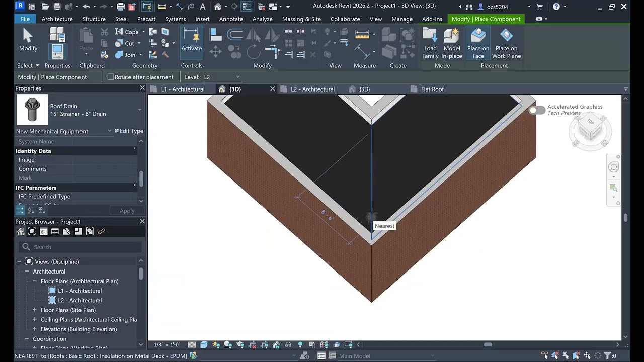Expand Elevations (Building Elevation) node

[34, 329]
